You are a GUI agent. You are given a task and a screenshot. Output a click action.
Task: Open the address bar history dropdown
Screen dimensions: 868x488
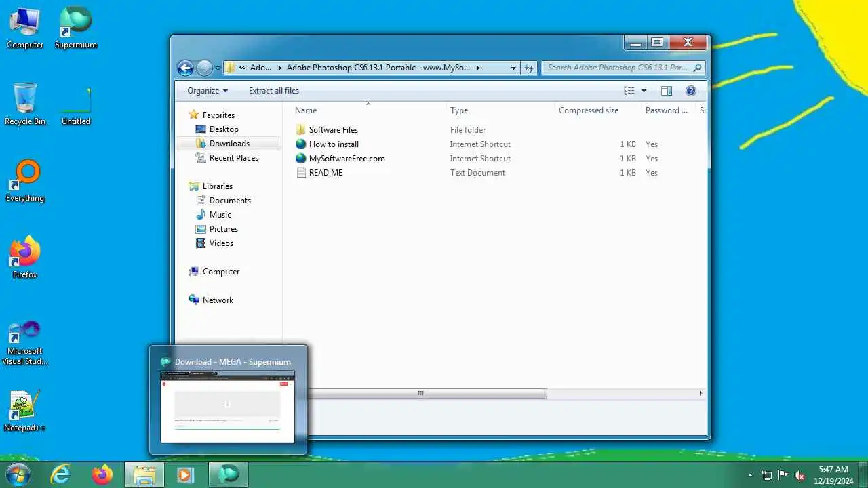513,68
